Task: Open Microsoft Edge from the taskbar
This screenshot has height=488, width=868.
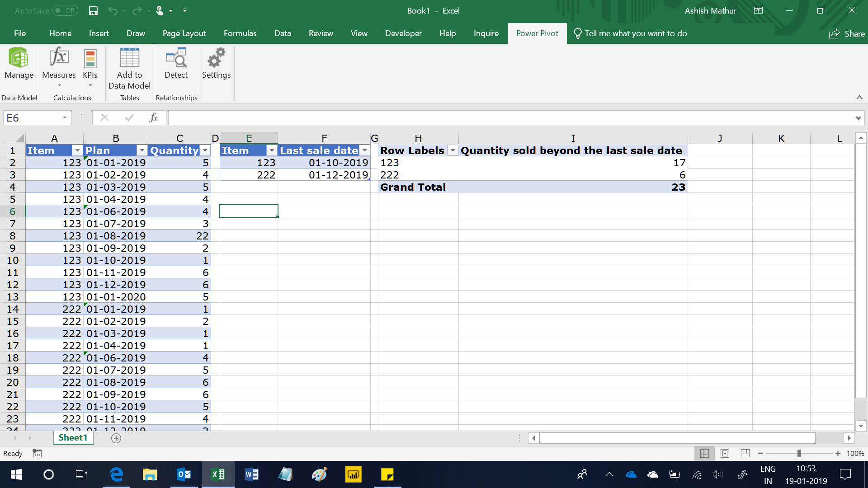Action: (117, 474)
